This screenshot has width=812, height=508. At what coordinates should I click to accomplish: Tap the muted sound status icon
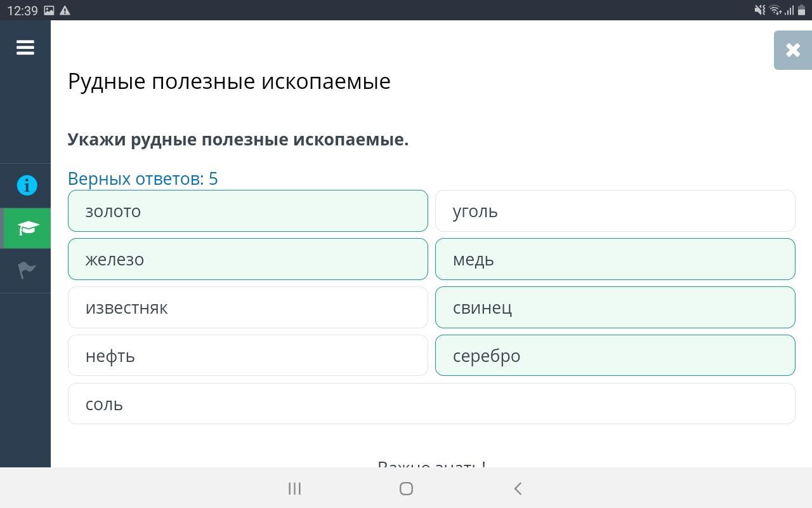(x=759, y=10)
